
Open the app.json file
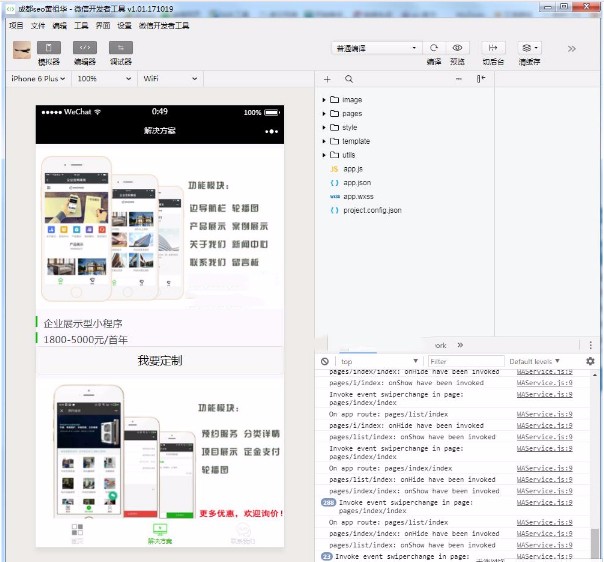pyautogui.click(x=357, y=183)
